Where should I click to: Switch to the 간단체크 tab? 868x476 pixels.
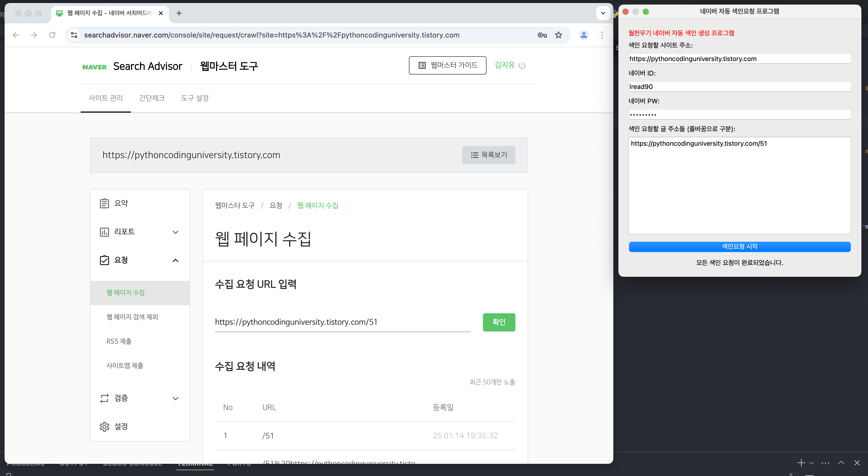pos(152,98)
